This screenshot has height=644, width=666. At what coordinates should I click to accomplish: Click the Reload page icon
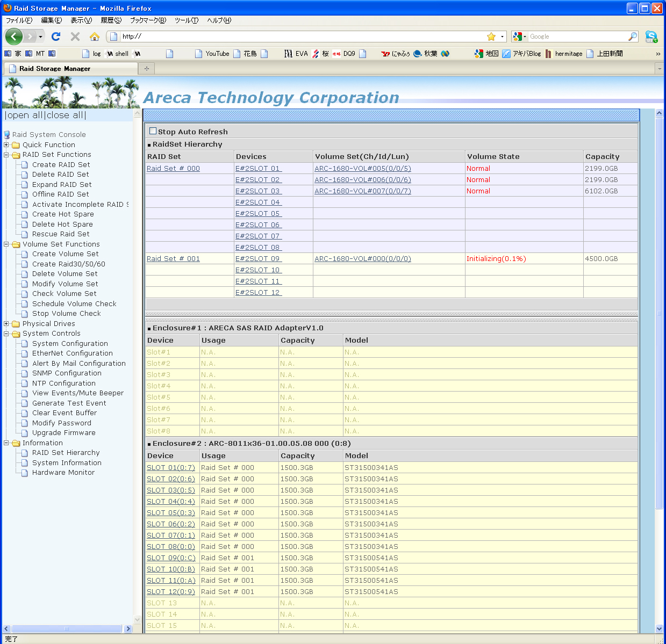click(x=56, y=37)
